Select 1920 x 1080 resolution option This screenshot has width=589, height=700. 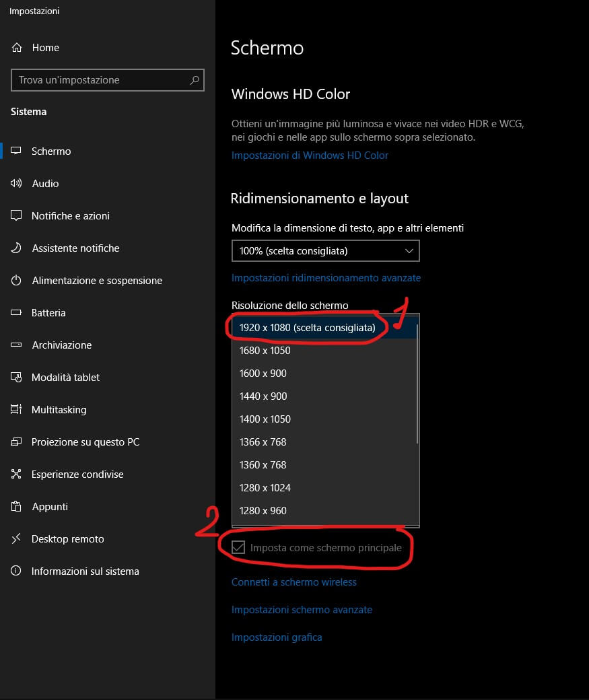pos(308,328)
